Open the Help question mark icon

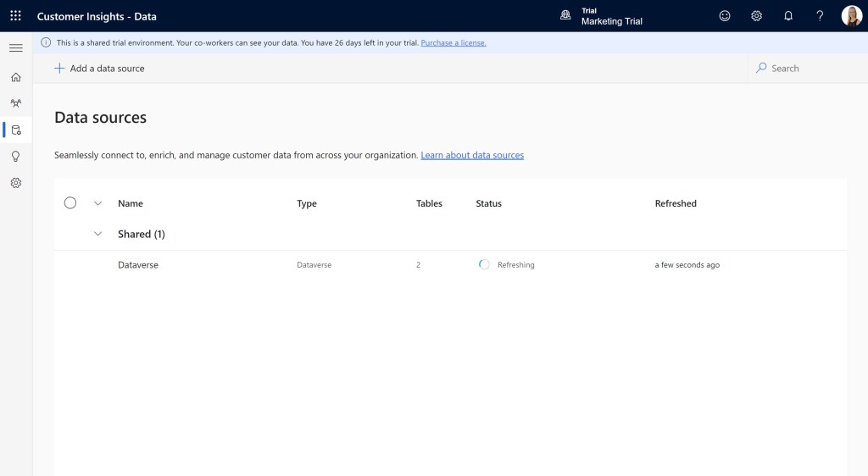820,16
